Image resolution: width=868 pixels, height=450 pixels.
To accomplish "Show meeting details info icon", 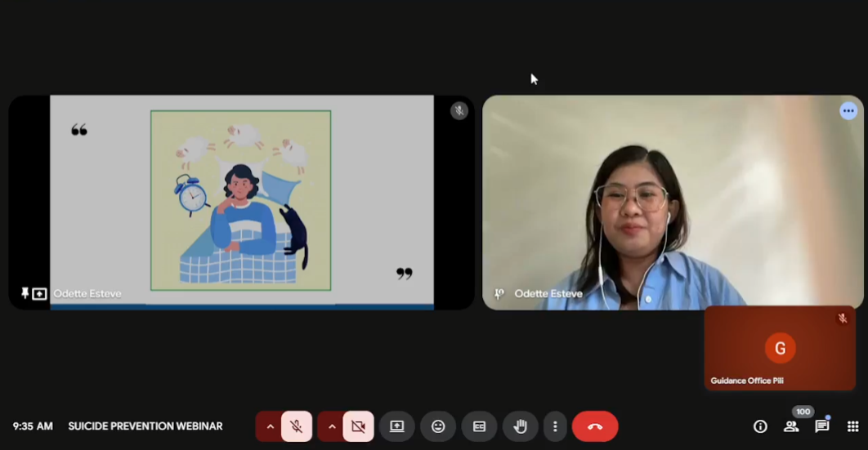I will click(760, 426).
